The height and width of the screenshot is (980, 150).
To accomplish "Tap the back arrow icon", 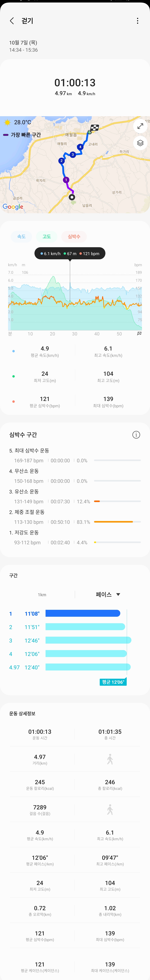I will (12, 21).
